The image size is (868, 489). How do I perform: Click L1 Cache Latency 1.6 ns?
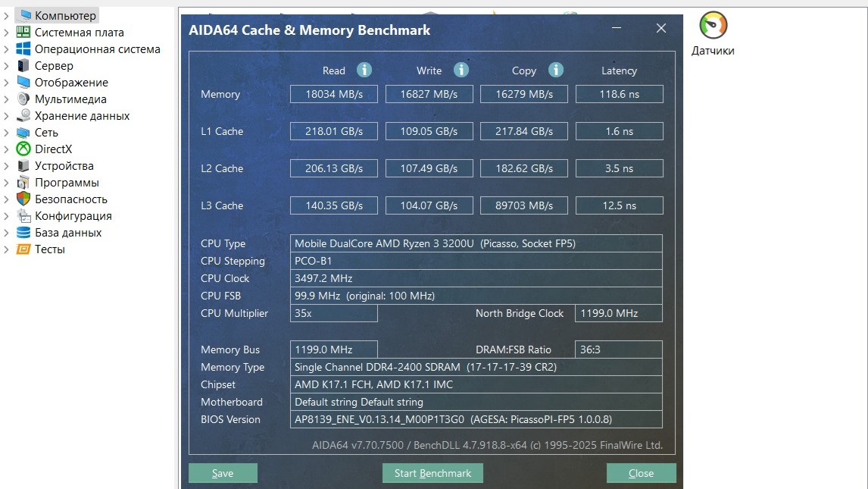coord(620,131)
